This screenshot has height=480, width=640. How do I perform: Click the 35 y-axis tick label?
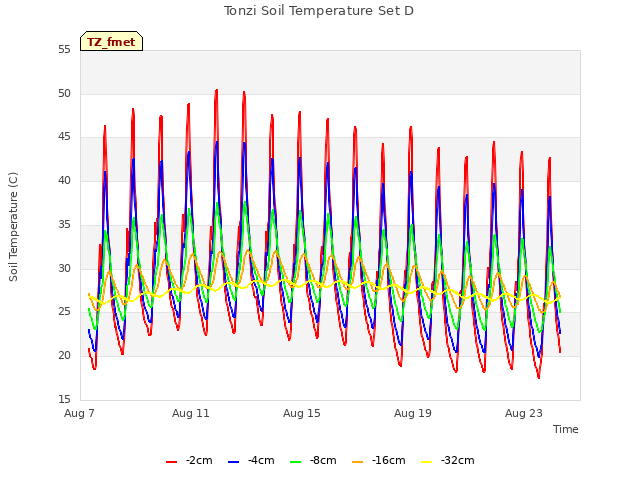[x=64, y=224]
